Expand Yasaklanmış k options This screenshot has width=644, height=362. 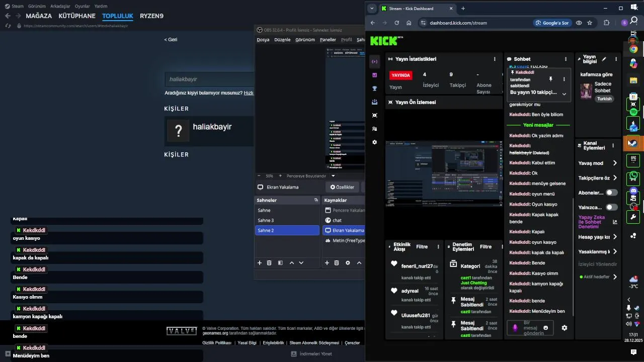click(x=615, y=251)
